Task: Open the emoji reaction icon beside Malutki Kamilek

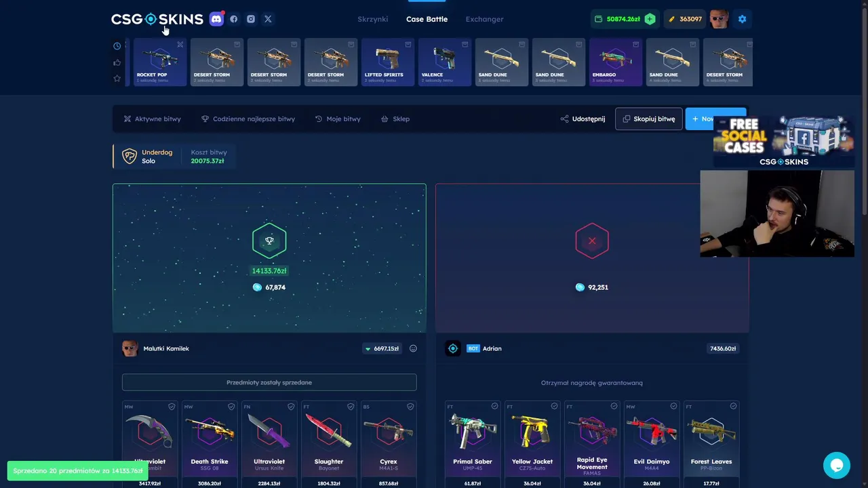Action: (x=413, y=348)
